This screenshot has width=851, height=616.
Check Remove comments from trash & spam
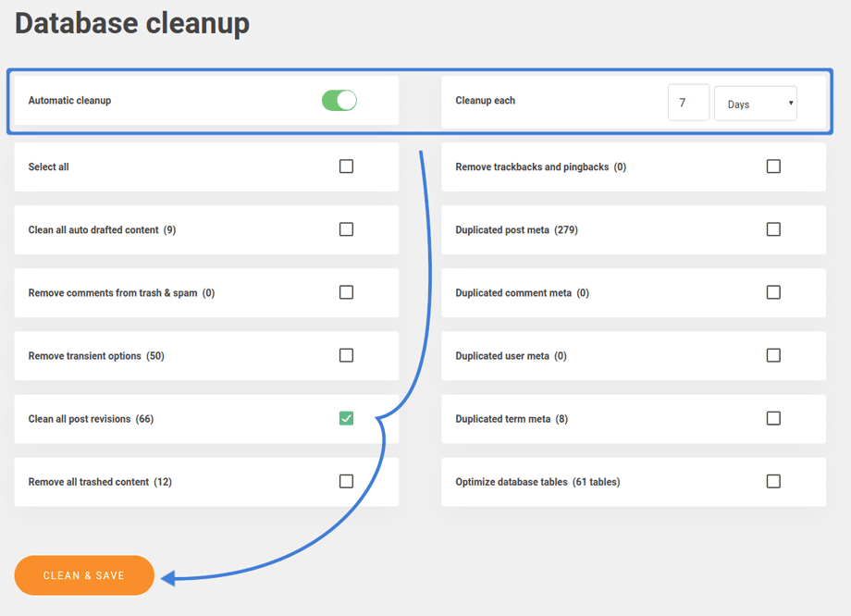[346, 292]
